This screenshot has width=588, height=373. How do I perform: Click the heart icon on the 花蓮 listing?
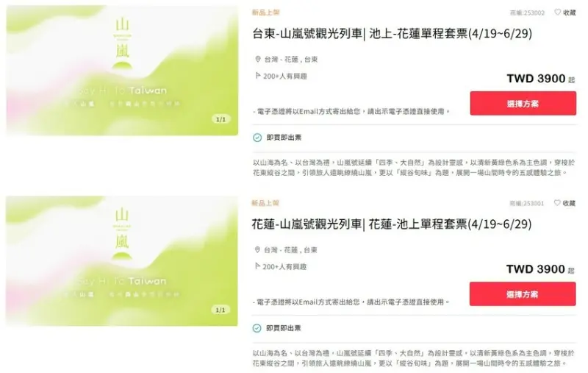pyautogui.click(x=557, y=203)
